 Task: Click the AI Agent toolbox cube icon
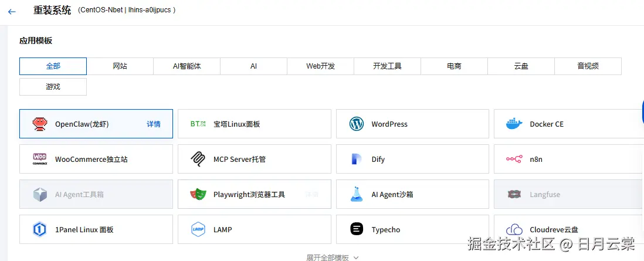(40, 194)
